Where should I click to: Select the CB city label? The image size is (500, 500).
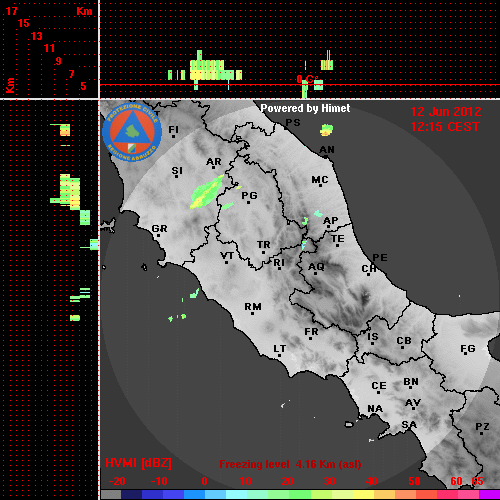[x=404, y=341]
